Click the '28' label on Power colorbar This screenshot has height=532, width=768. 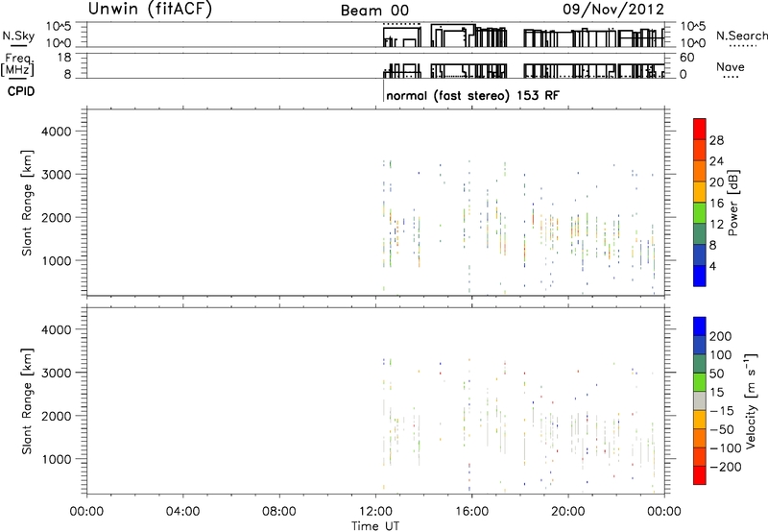716,140
